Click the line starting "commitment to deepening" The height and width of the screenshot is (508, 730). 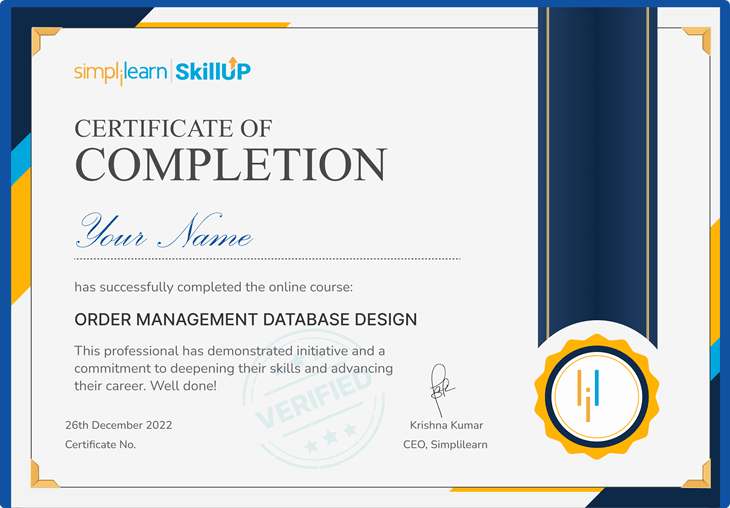pos(234,368)
